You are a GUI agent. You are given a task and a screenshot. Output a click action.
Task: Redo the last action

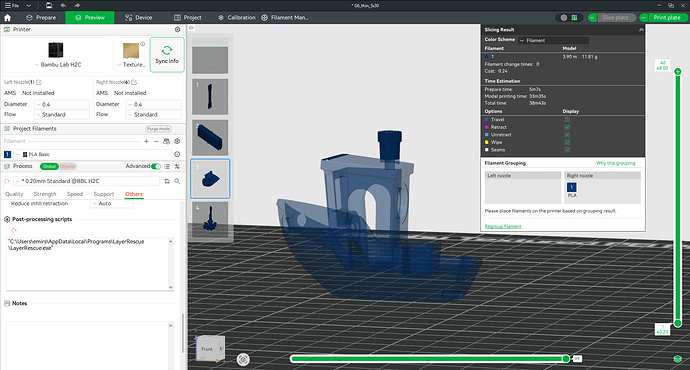[x=77, y=5]
